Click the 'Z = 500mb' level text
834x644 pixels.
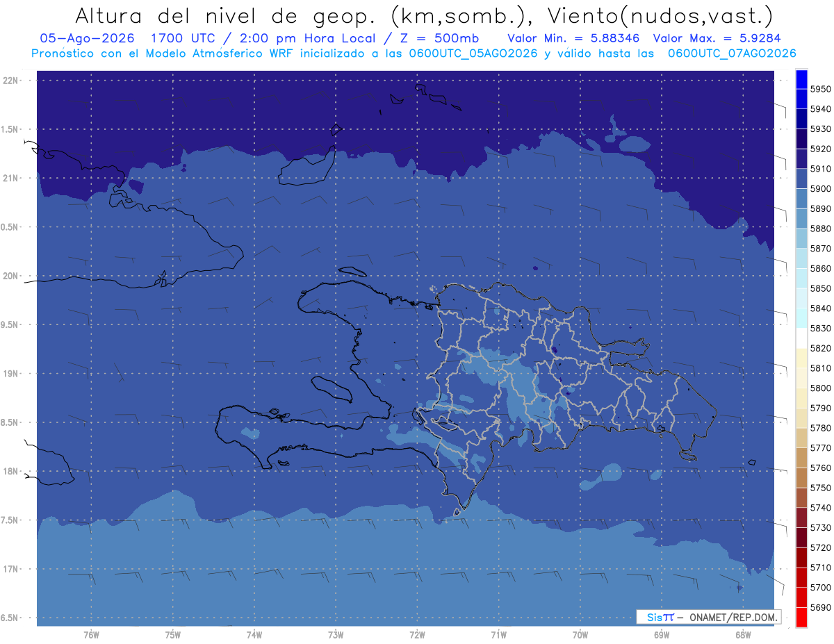[x=438, y=38]
